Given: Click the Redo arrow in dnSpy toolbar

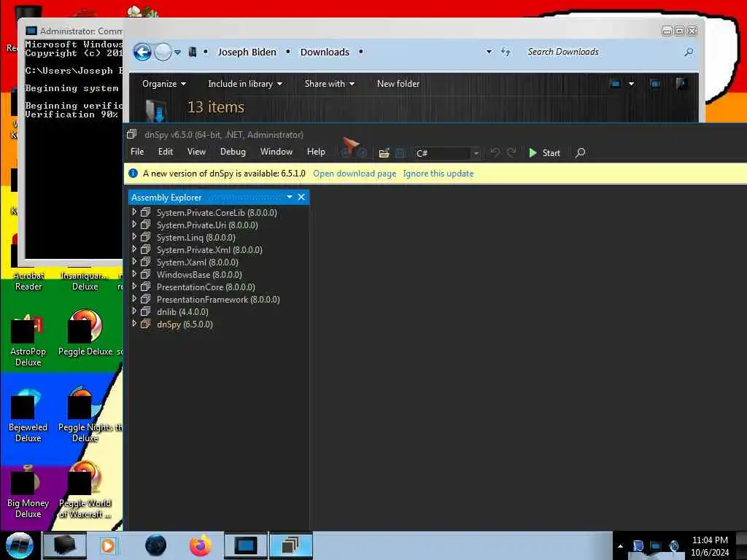Looking at the screenshot, I should [511, 152].
